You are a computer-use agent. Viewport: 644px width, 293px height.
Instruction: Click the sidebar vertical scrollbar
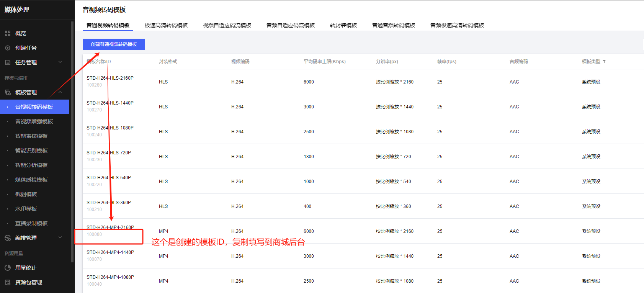click(x=72, y=142)
